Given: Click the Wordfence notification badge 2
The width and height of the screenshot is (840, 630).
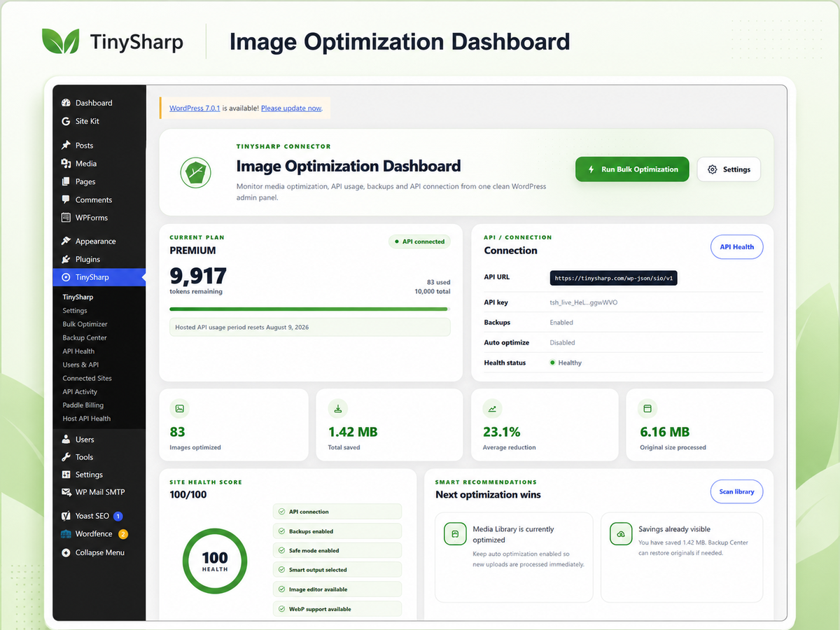Looking at the screenshot, I should [122, 534].
